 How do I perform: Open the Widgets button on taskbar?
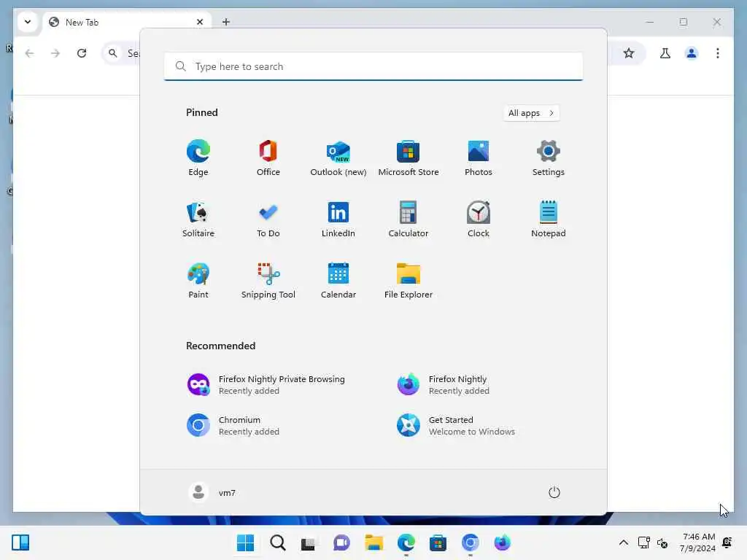pyautogui.click(x=20, y=542)
